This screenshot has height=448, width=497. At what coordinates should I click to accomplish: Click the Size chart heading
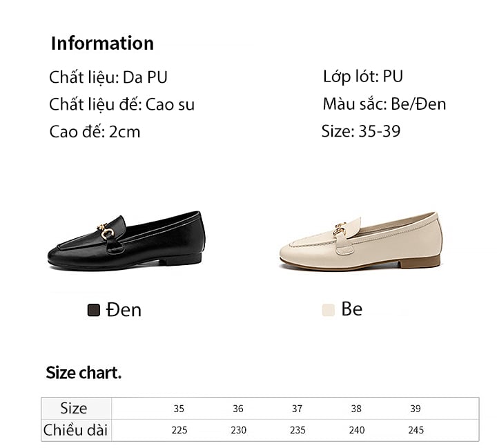(x=84, y=373)
